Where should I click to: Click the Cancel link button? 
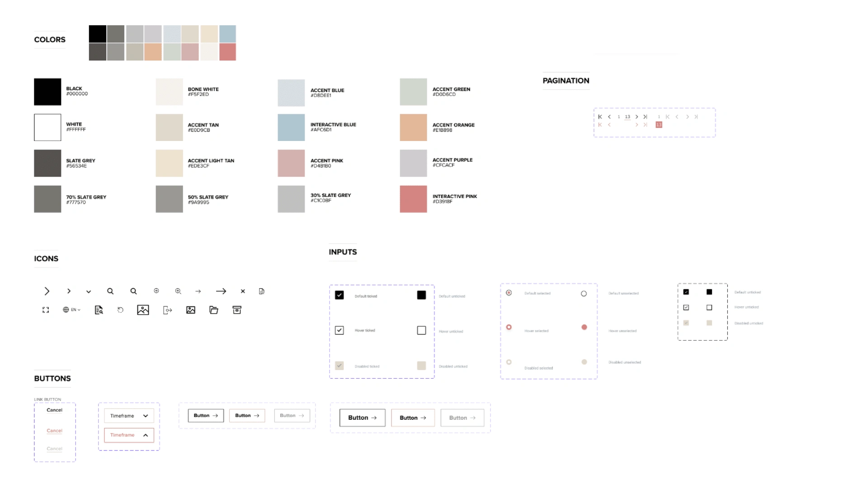click(54, 410)
